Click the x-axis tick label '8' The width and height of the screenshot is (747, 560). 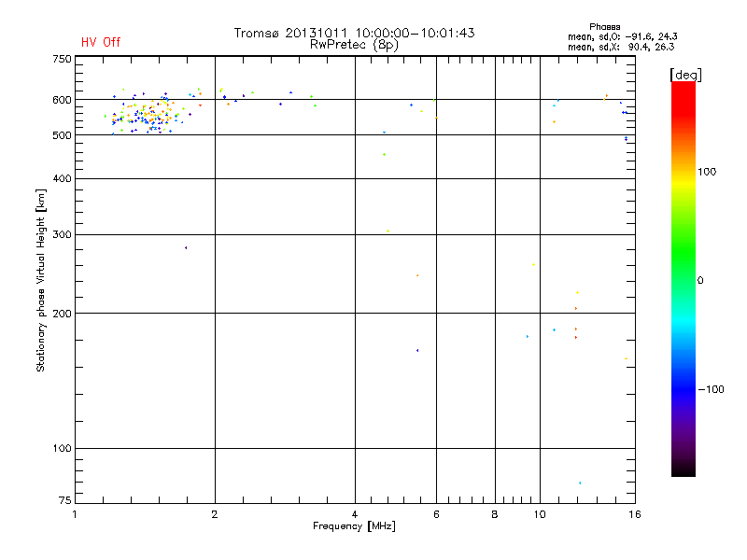point(495,514)
